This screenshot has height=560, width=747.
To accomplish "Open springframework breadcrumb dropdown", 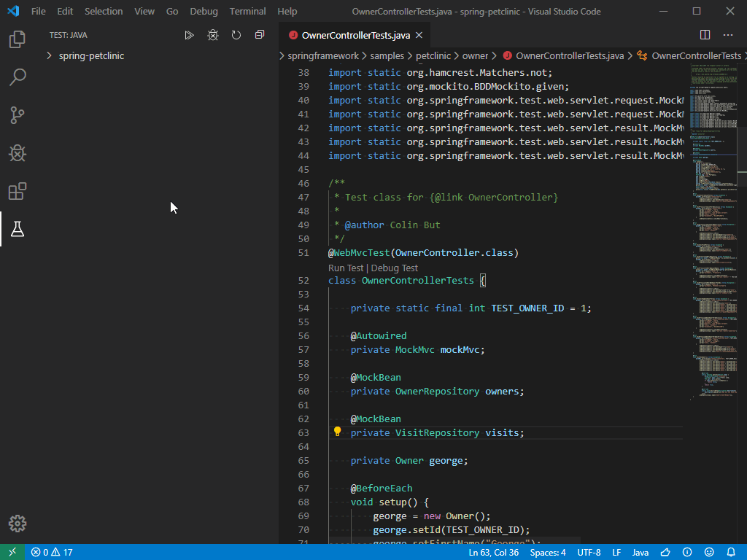I will 323,55.
